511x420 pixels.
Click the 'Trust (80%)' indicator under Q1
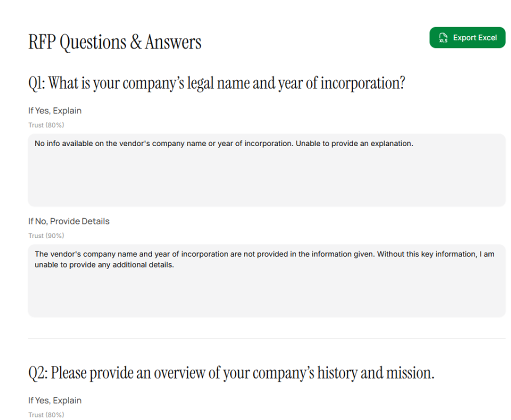(x=46, y=125)
